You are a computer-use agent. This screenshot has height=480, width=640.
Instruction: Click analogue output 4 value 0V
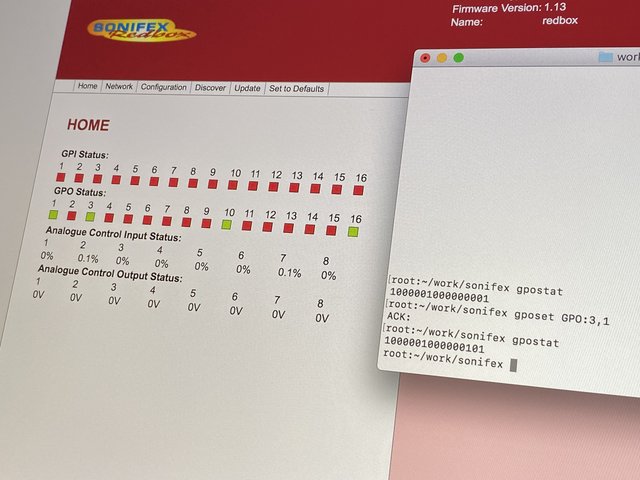point(153,304)
